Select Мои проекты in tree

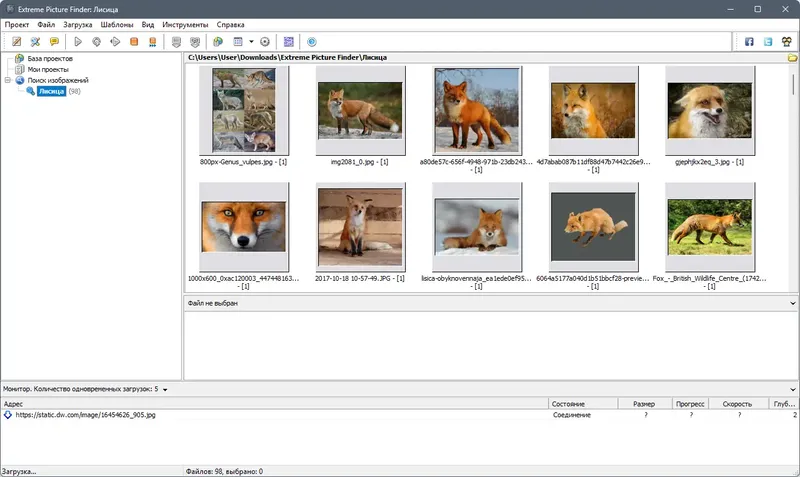click(x=48, y=69)
